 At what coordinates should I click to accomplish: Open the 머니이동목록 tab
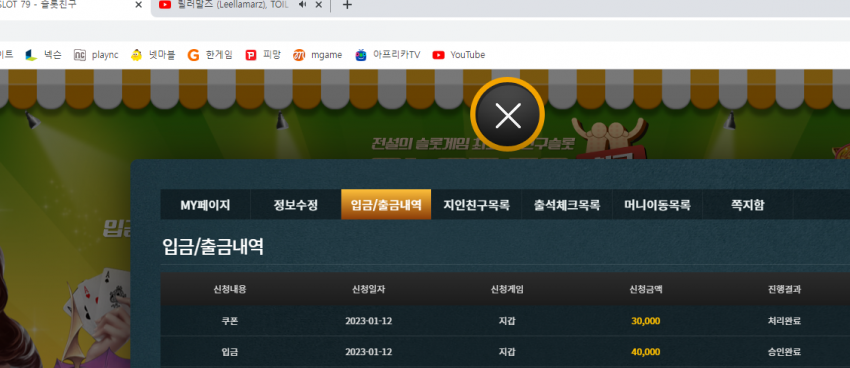click(658, 205)
